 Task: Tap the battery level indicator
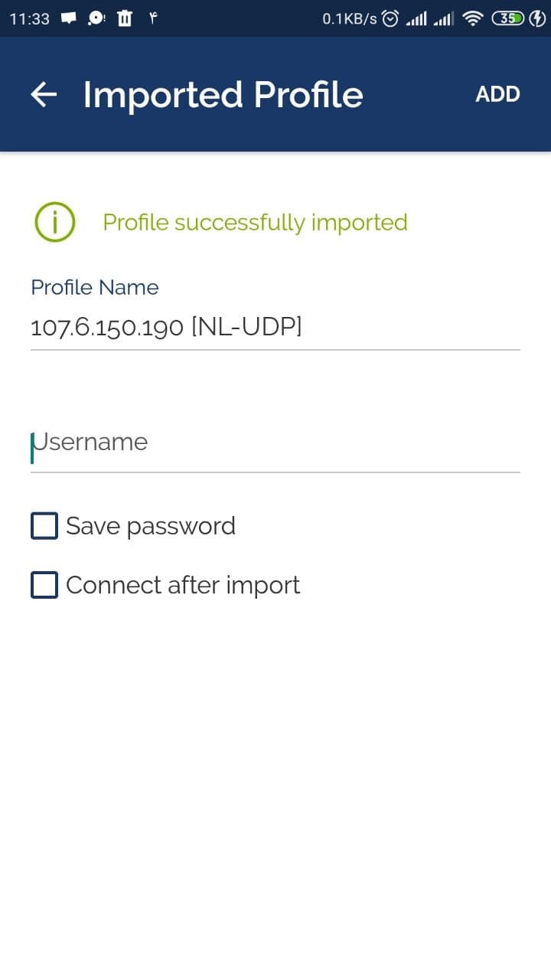click(508, 19)
